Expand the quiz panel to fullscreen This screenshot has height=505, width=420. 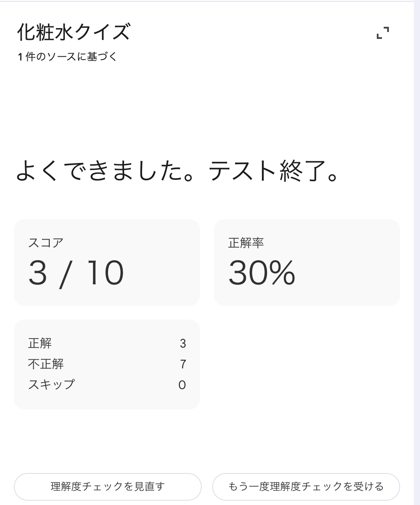tap(383, 33)
